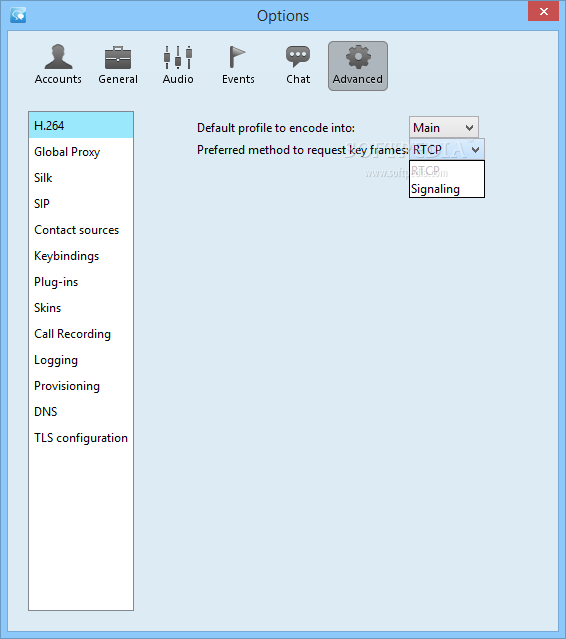The width and height of the screenshot is (566, 639).
Task: Select TLS configuration in the list
Action: pyautogui.click(x=81, y=438)
